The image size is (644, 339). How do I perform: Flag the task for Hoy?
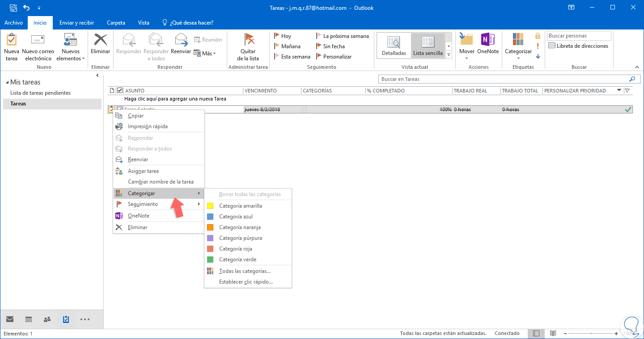pyautogui.click(x=283, y=36)
